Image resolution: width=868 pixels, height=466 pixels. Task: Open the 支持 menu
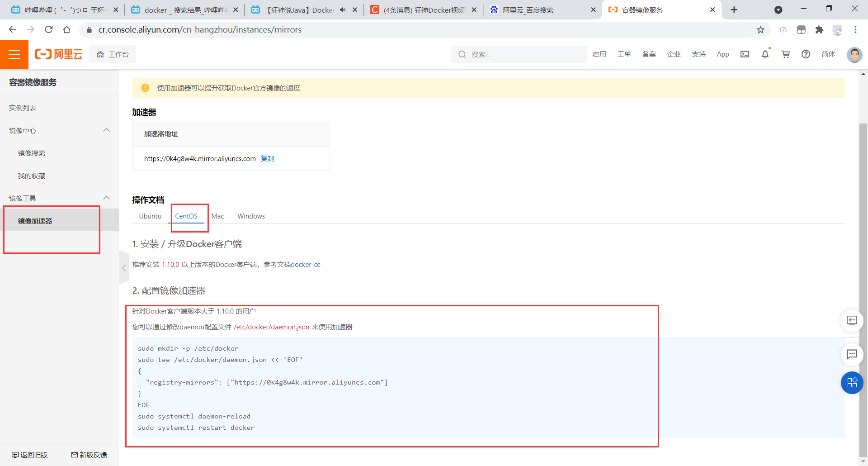698,54
